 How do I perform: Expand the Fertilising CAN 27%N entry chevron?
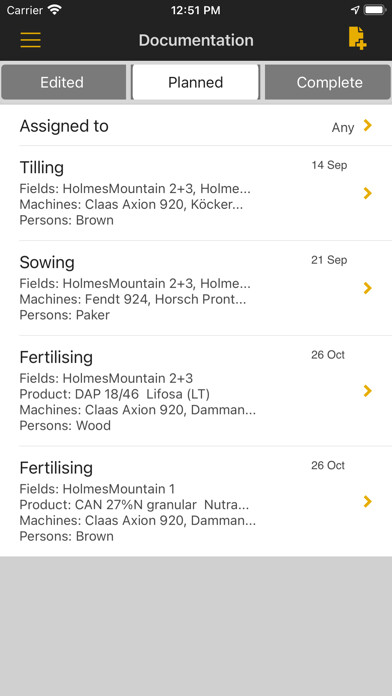pos(367,502)
